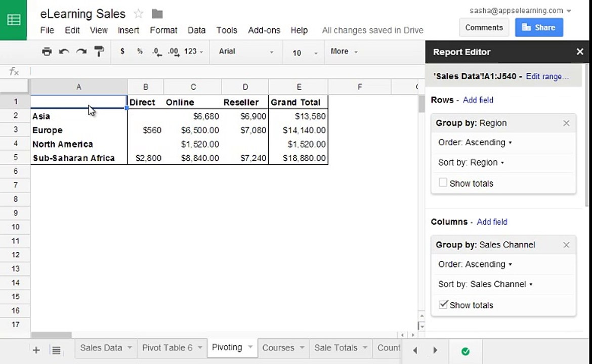Switch to the Courses sheet
The image size is (592, 364).
point(278,347)
